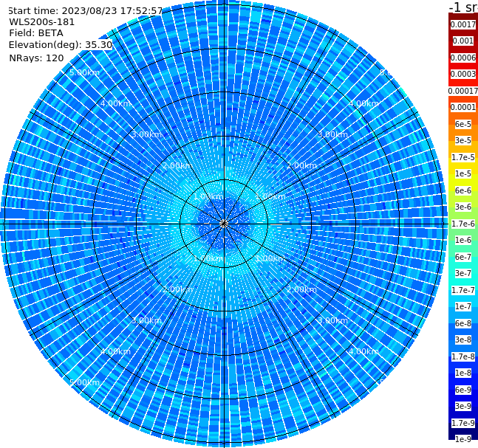Screen dimensions: 478x448
Task: Click the 1e-6 colorbar label
Action: [x=463, y=240]
